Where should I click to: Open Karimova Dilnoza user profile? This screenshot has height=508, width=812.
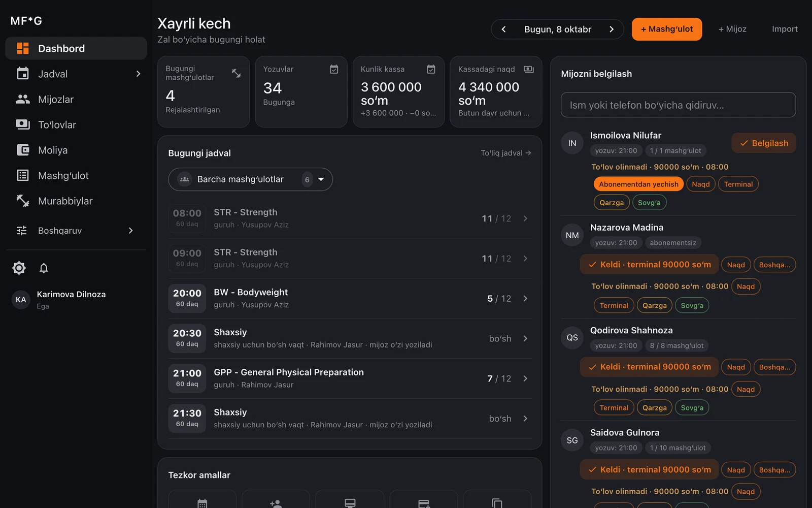coord(76,300)
